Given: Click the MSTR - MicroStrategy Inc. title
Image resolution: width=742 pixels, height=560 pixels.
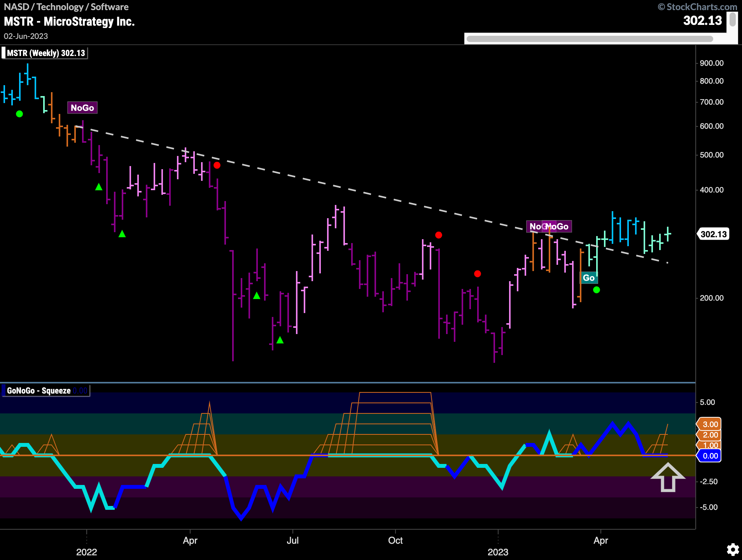Looking at the screenshot, I should click(69, 21).
